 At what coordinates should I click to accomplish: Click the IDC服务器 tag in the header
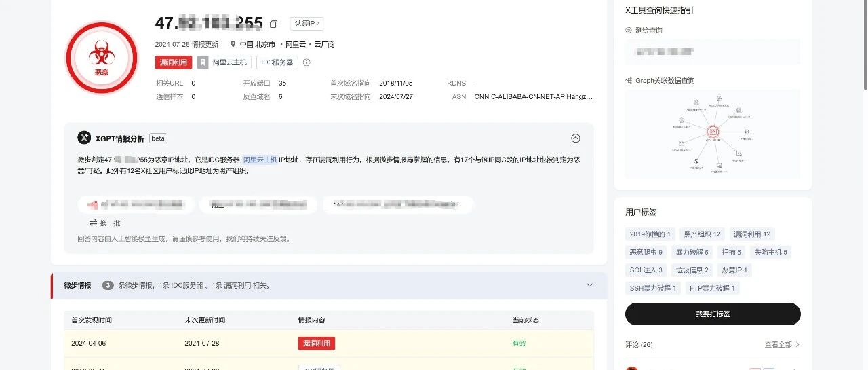pyautogui.click(x=277, y=62)
